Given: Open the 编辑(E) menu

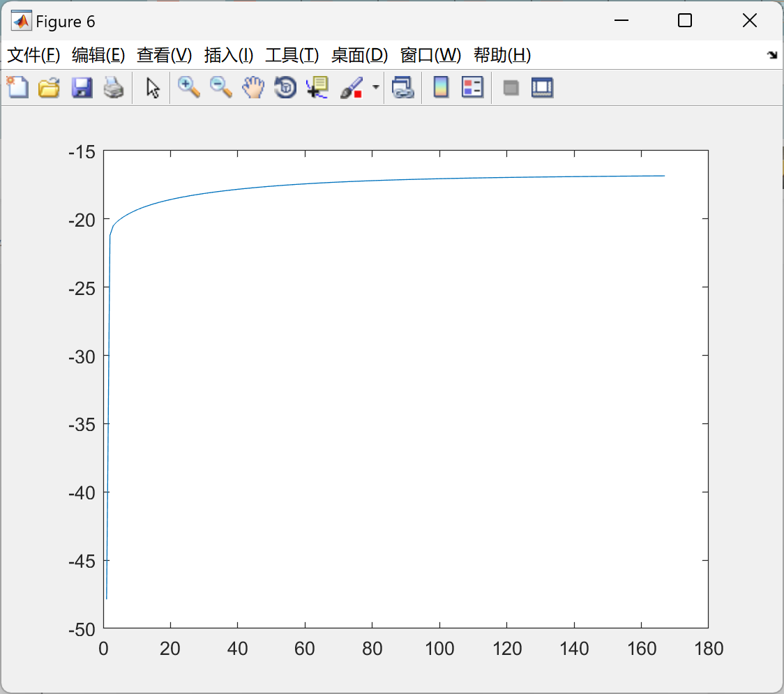Looking at the screenshot, I should pyautogui.click(x=98, y=55).
